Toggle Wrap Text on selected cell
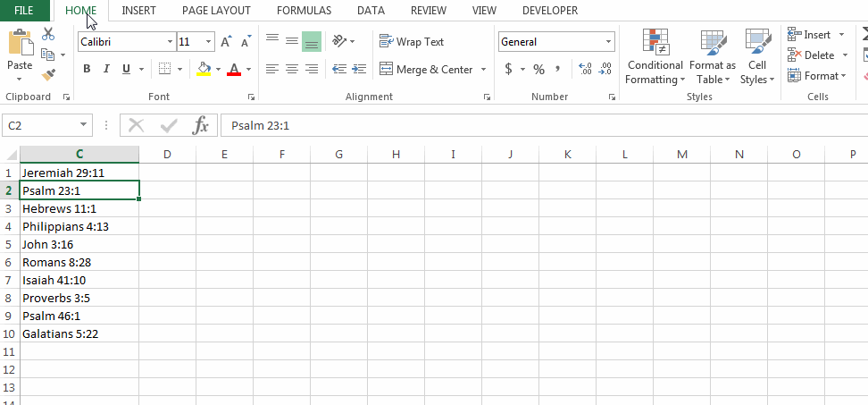The image size is (868, 405). (x=412, y=42)
